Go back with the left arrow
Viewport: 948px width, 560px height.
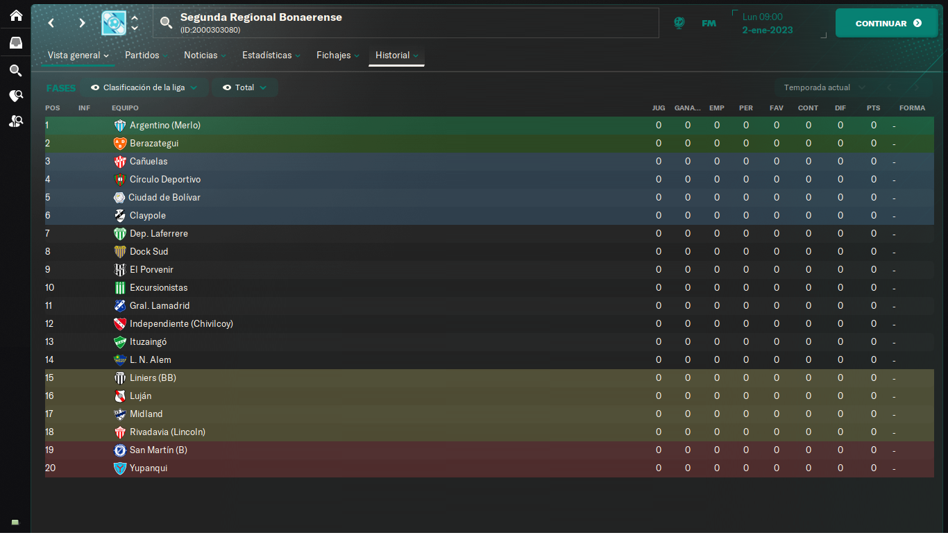pyautogui.click(x=51, y=23)
